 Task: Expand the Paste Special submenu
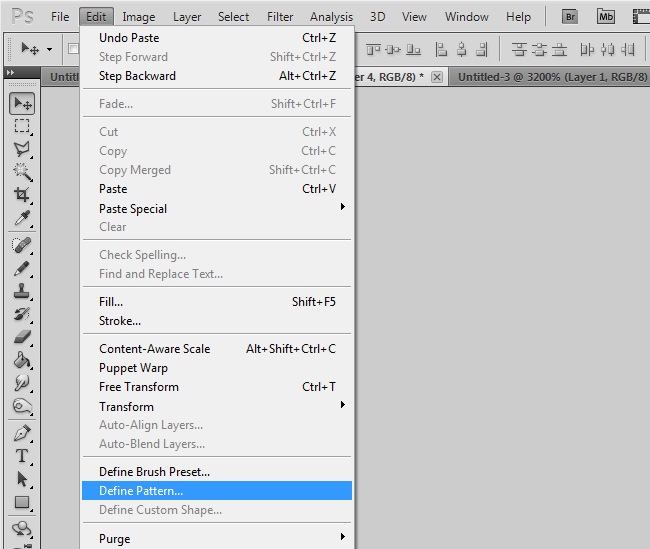342,208
